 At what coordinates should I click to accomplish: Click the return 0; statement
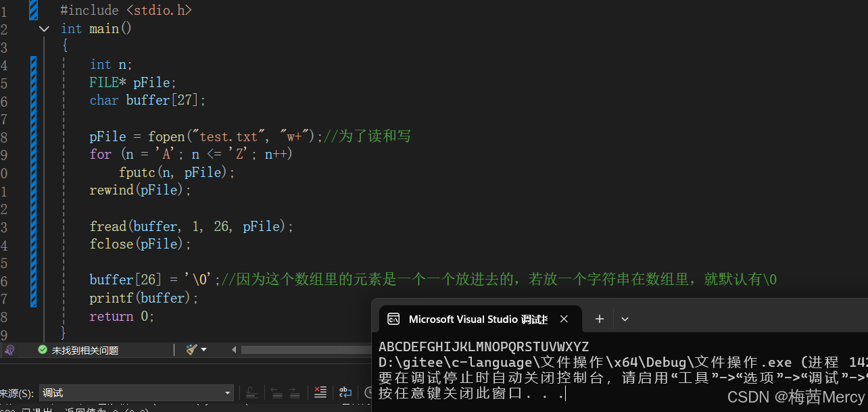coord(122,316)
